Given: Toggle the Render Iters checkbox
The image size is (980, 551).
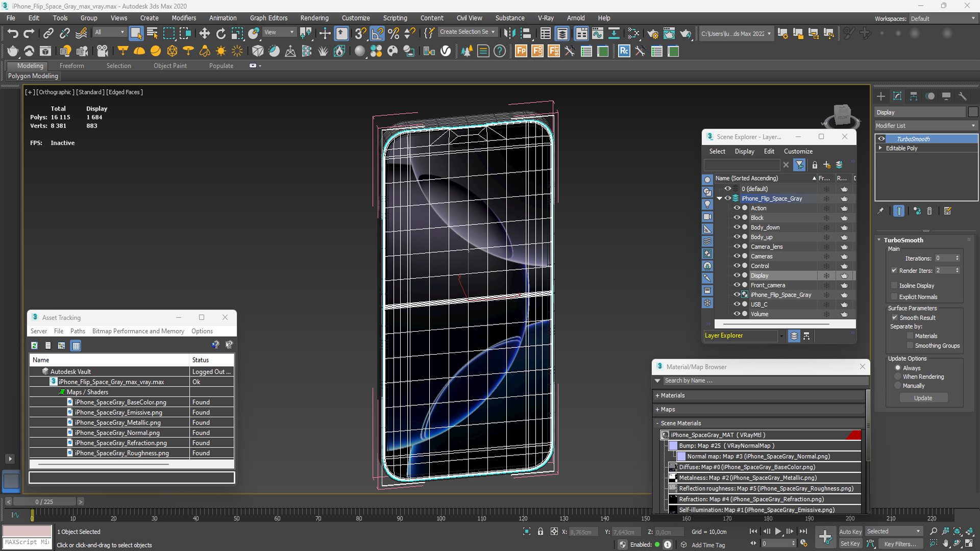Looking at the screenshot, I should [x=894, y=270].
